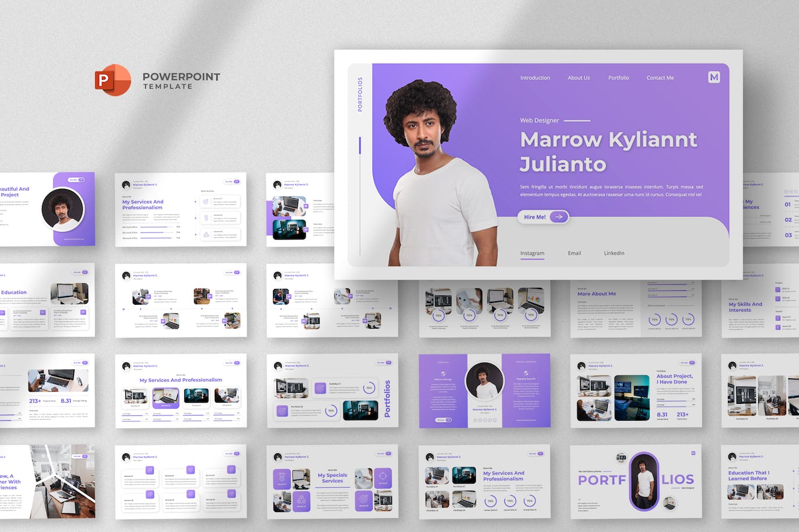Select the Portfolio navigation item

click(x=618, y=77)
